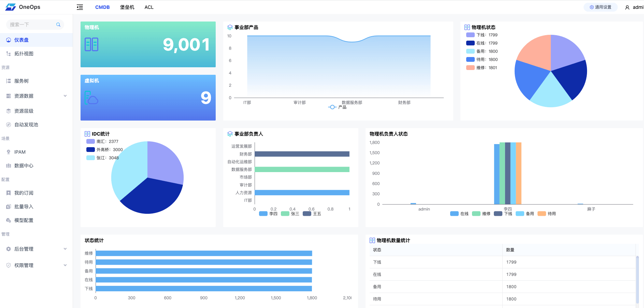Screen dimensions: 644x308
Task: Click the 搜索一下 search input field
Action: (31, 25)
